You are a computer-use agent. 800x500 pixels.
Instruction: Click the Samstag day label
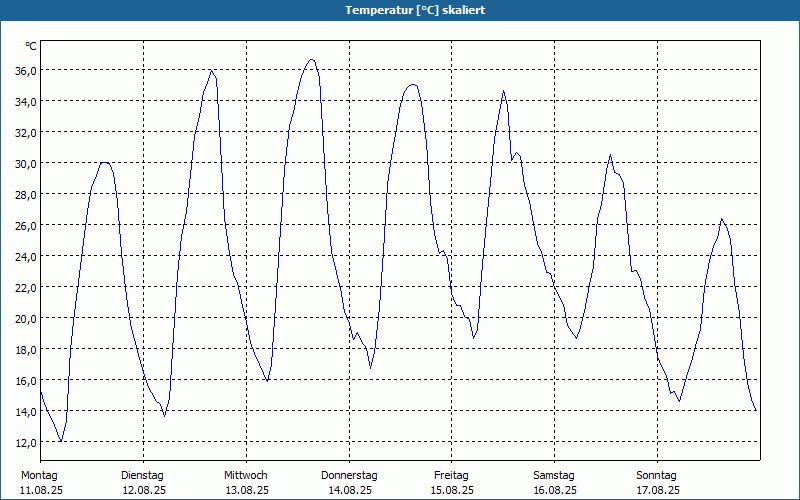(554, 476)
